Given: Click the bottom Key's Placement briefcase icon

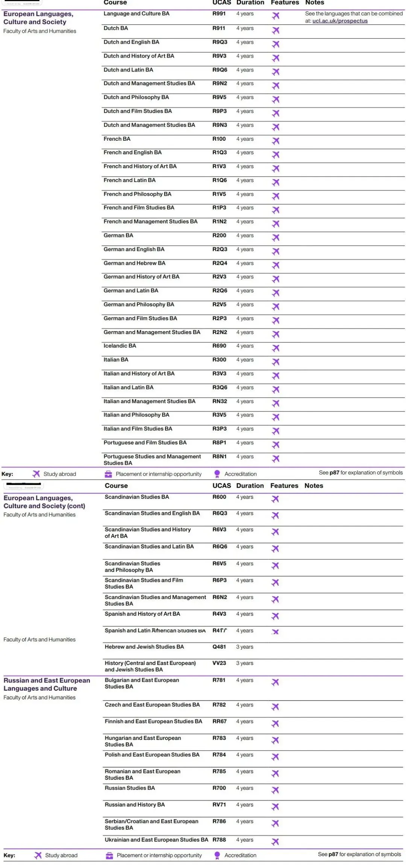Looking at the screenshot, I should pos(109,856).
